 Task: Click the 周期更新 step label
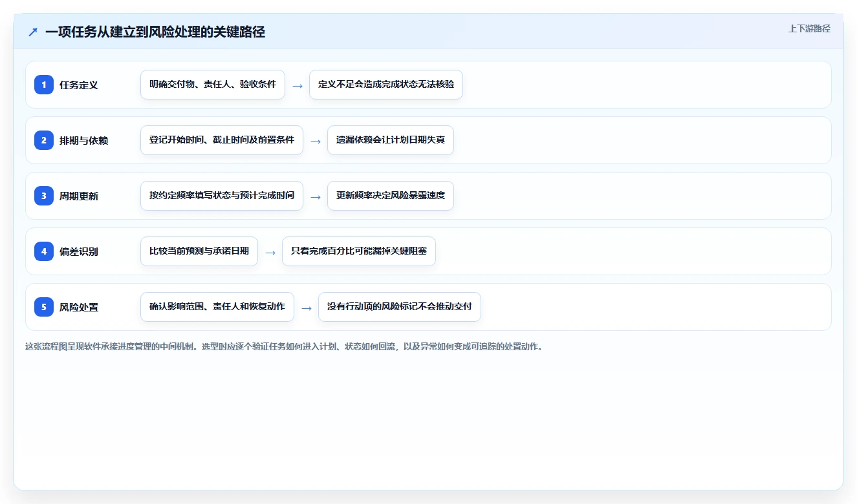click(79, 196)
